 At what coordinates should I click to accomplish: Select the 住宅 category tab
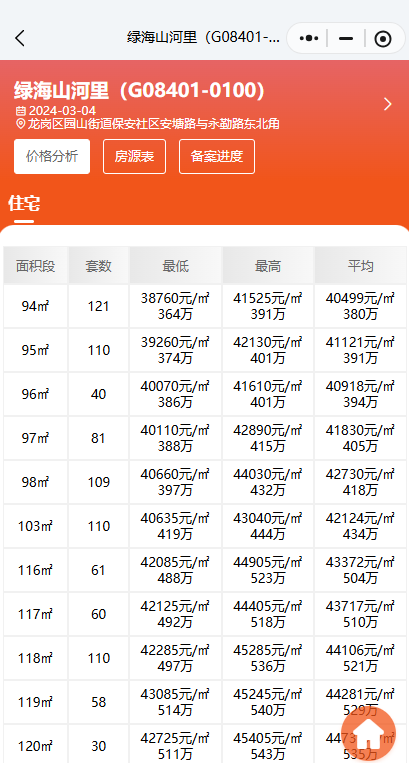click(24, 203)
